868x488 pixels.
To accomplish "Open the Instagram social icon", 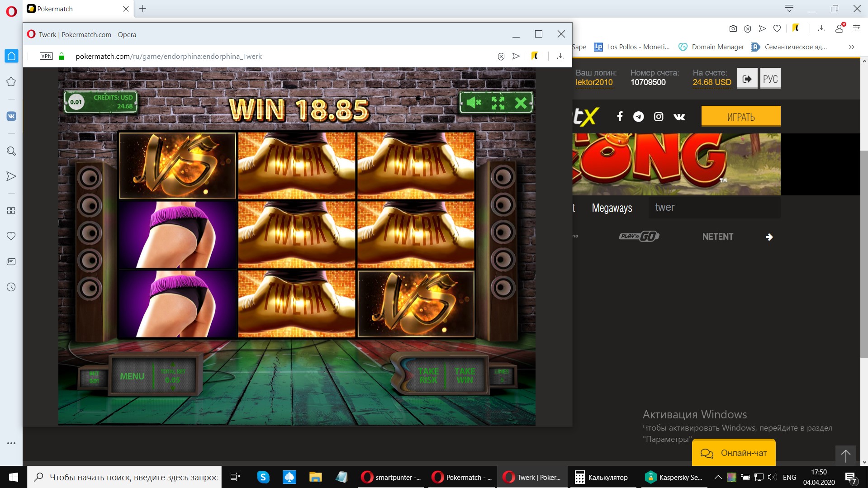I will point(659,117).
